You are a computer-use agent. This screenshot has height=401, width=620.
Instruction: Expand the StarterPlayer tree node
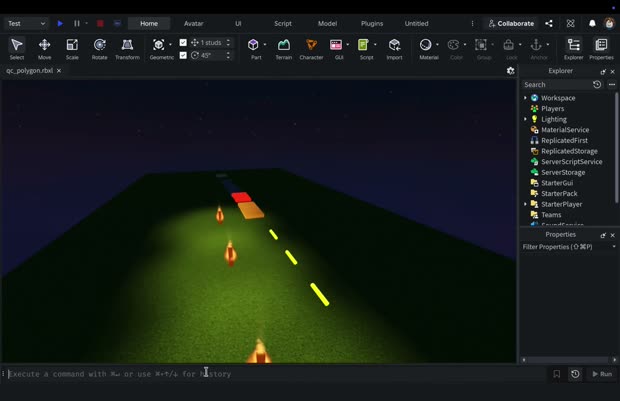click(525, 204)
